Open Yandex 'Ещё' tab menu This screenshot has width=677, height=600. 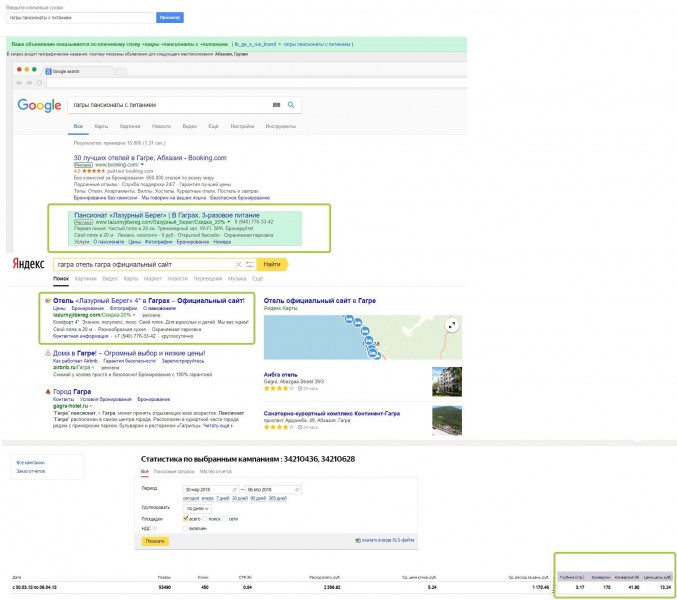point(257,278)
